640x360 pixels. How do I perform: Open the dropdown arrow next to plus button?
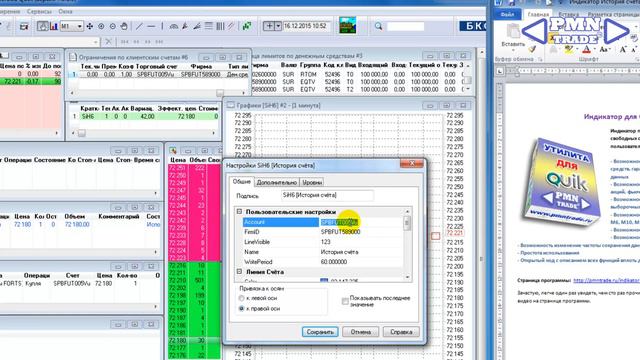tap(278, 26)
